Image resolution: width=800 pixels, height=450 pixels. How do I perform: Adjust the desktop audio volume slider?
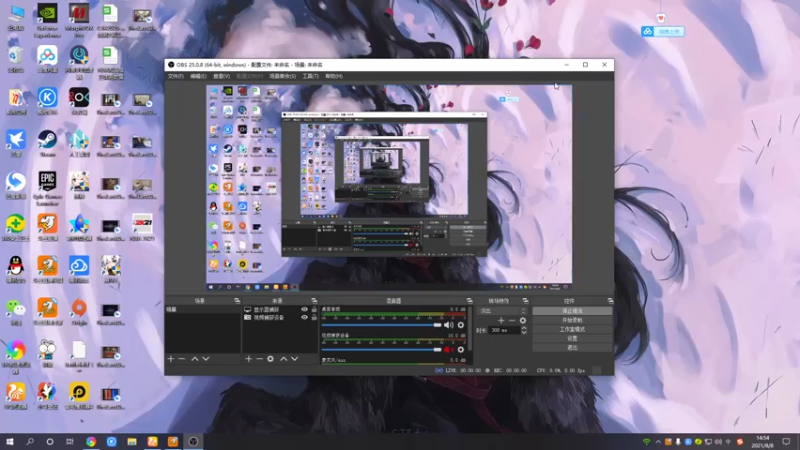[382, 325]
